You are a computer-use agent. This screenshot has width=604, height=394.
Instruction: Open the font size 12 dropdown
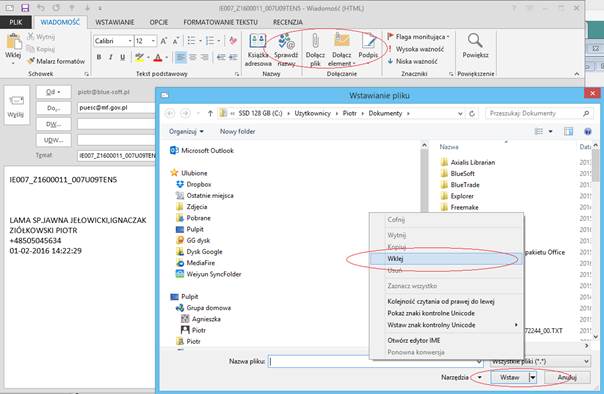[153, 41]
